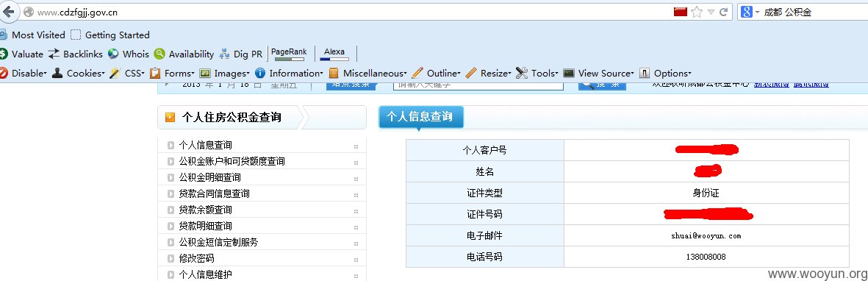Click the Availability toolbar button
This screenshot has height=281, width=868.
(184, 54)
